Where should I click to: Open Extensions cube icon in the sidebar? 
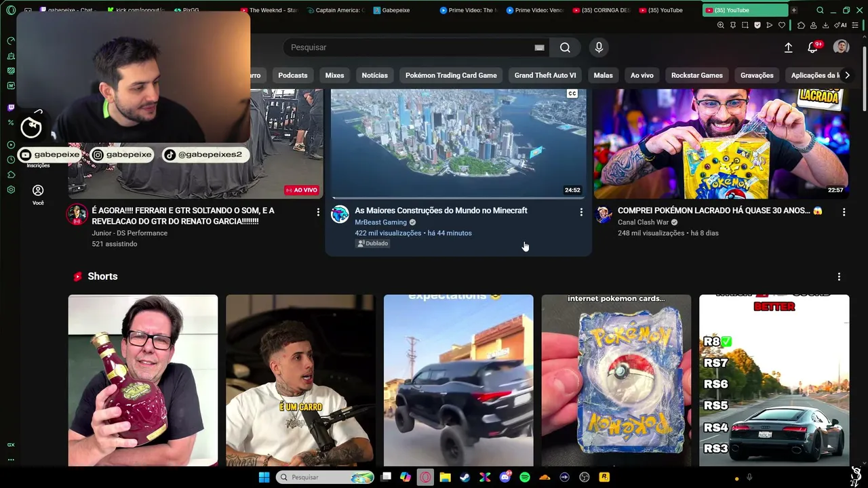click(11, 175)
